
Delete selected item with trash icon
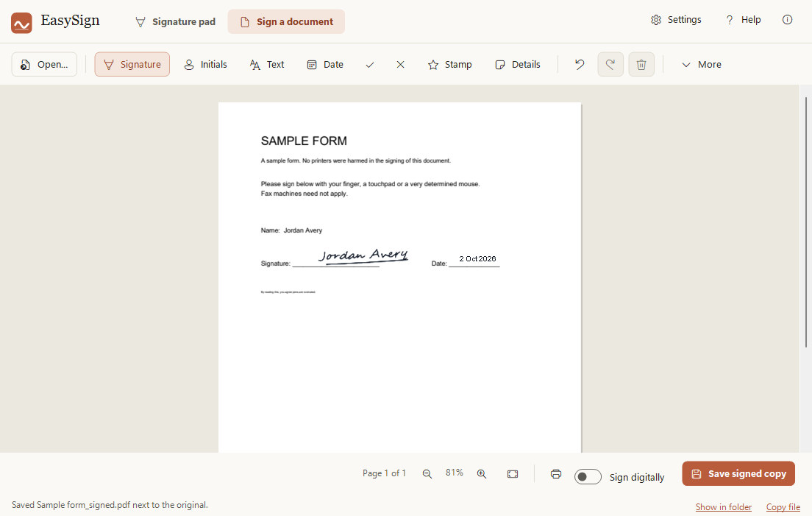(641, 64)
